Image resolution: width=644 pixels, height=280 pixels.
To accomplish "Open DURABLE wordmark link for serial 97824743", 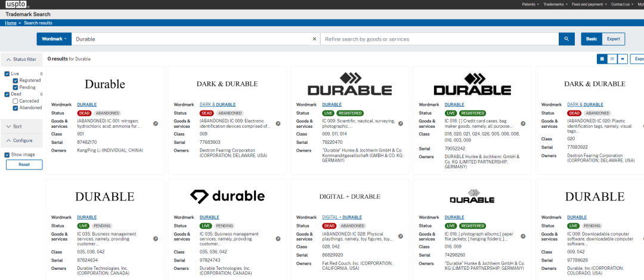I will 209,217.
